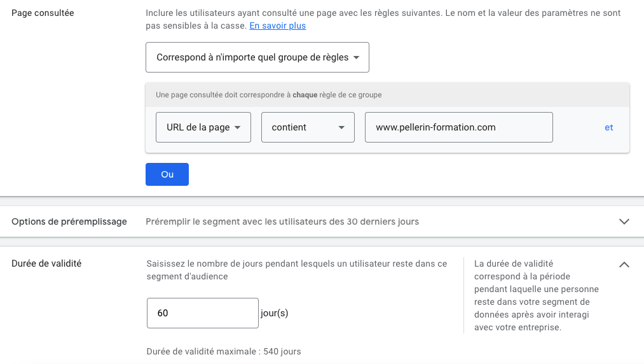
Task: Expand "Options de préremplissage" with the chevron
Action: point(624,222)
